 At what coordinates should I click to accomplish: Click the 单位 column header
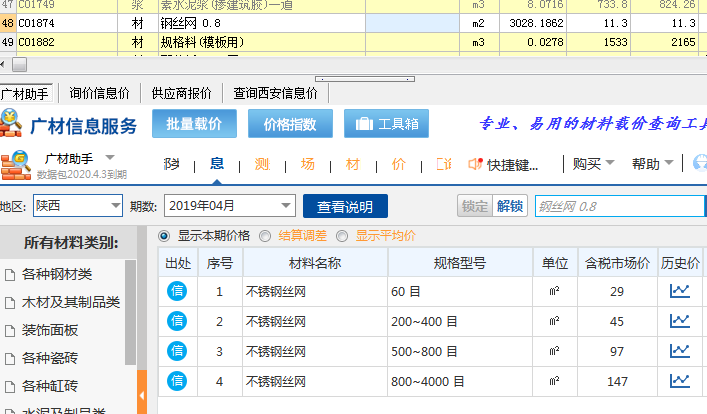555,262
